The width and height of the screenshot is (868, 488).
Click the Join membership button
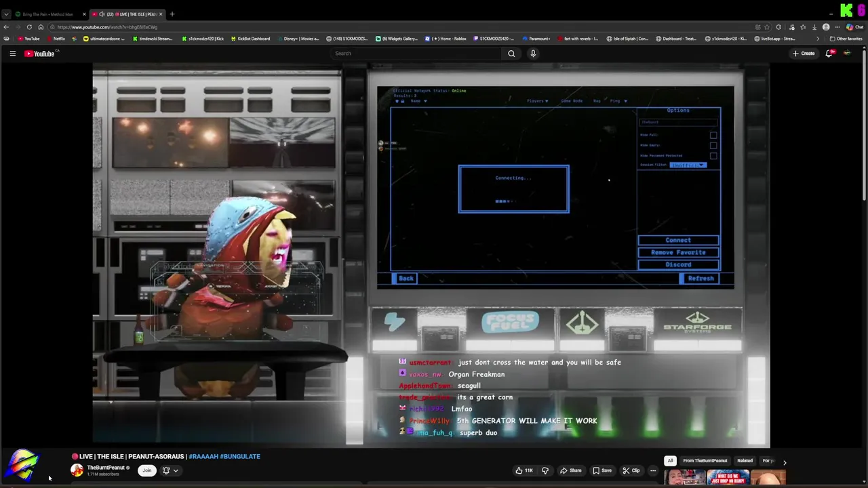click(146, 470)
